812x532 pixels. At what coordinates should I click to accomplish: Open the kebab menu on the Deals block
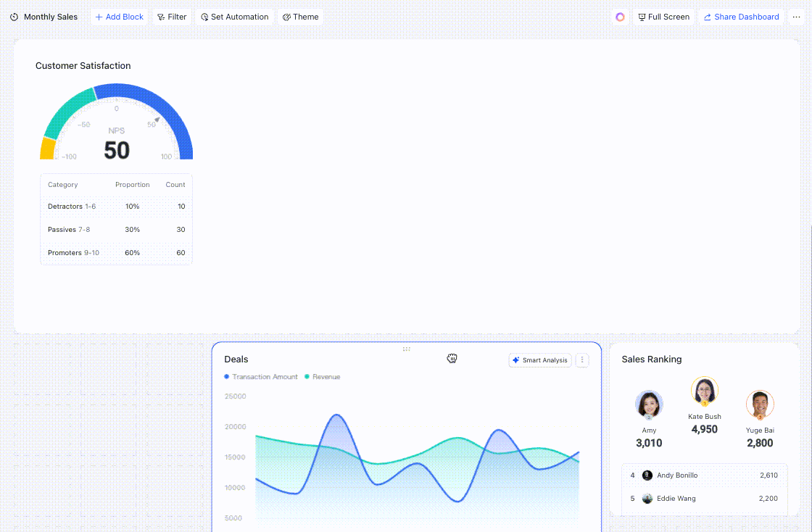[x=582, y=360]
